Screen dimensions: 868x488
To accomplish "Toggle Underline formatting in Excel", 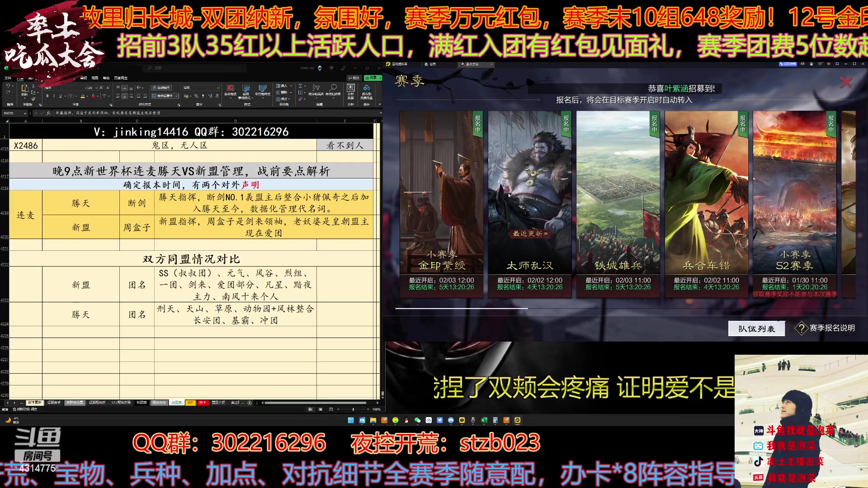I will tap(60, 96).
